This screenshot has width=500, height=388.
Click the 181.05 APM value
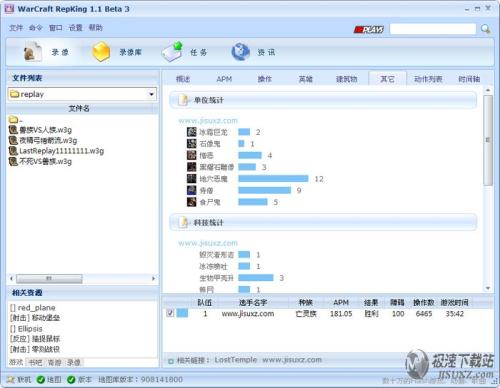pos(341,314)
